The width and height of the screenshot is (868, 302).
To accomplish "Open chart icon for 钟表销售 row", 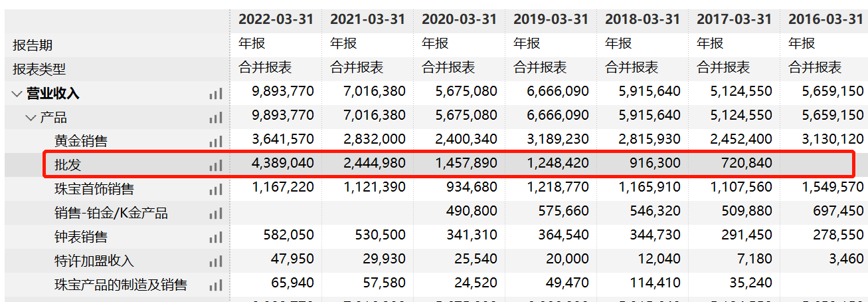I will tap(215, 237).
